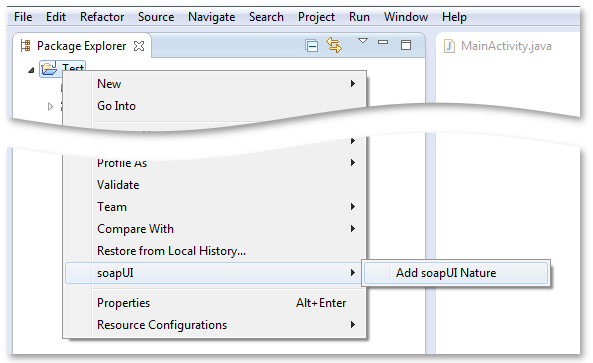Open the Source menu
This screenshot has height=363, width=593.
point(156,17)
